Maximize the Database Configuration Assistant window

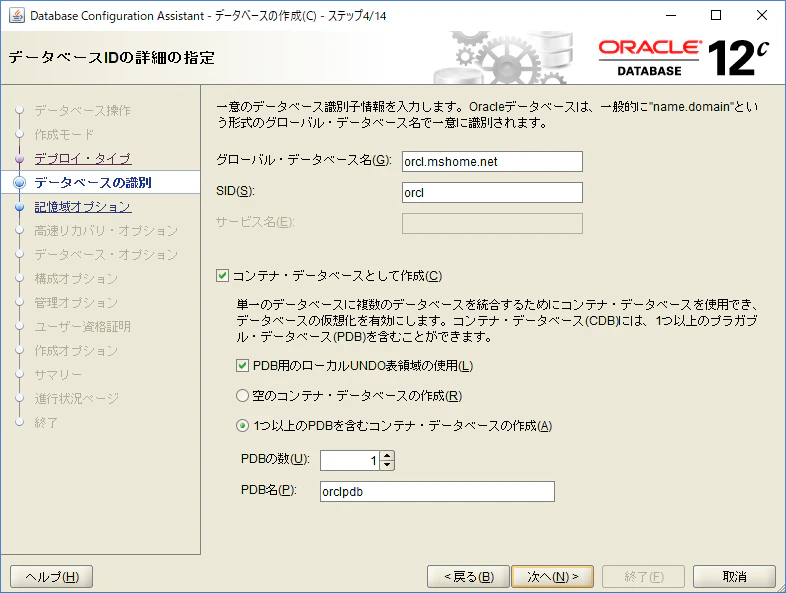(x=716, y=16)
